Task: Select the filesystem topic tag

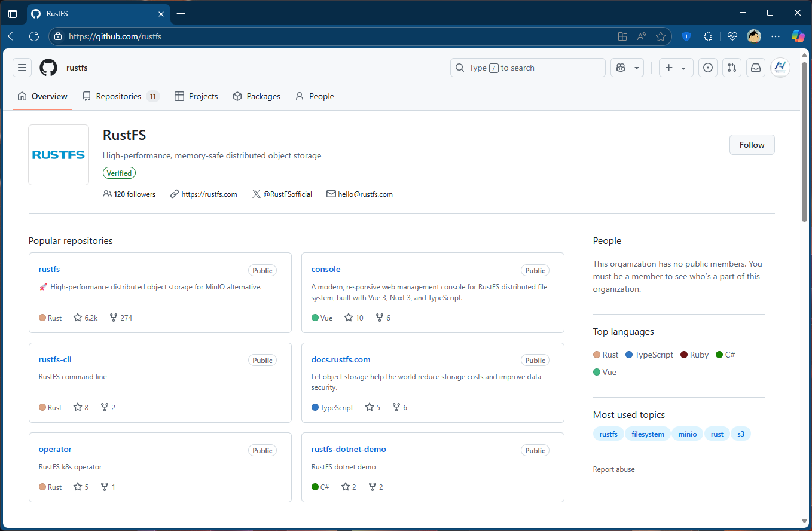Action: (648, 434)
